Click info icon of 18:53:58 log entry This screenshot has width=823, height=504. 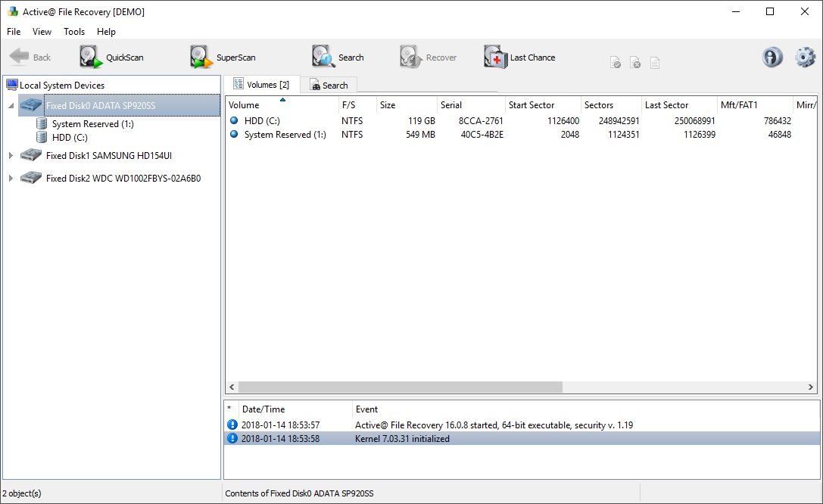pyautogui.click(x=232, y=438)
